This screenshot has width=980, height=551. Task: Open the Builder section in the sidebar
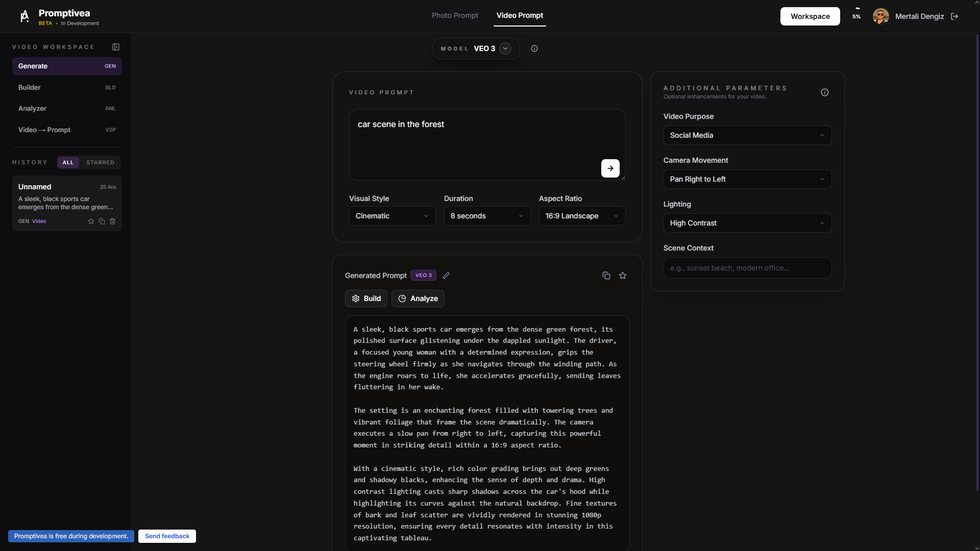click(66, 87)
